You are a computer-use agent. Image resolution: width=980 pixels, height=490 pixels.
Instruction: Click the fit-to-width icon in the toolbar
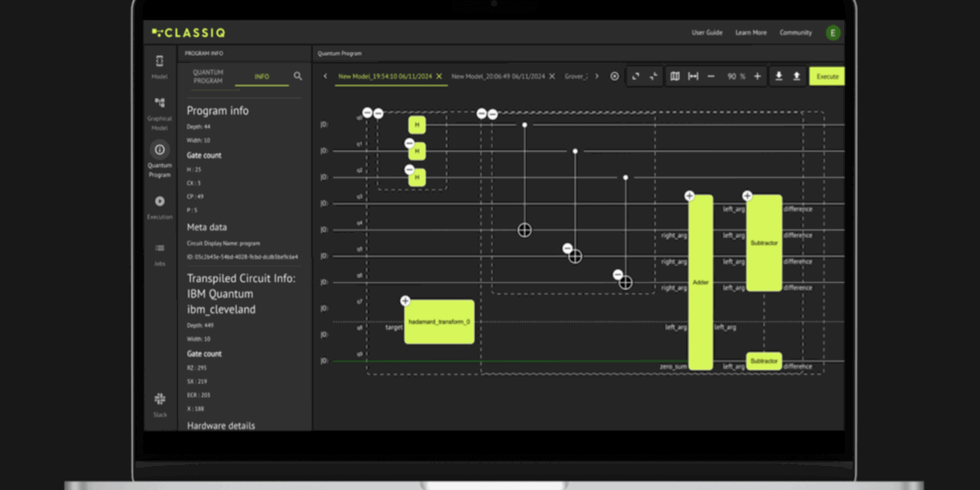pyautogui.click(x=693, y=77)
